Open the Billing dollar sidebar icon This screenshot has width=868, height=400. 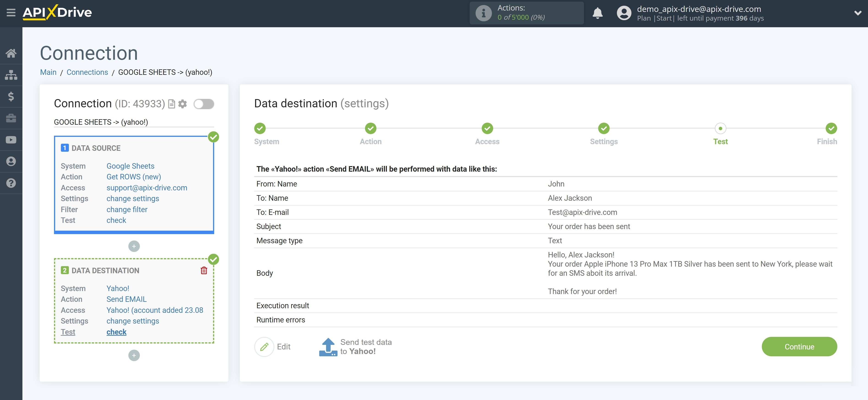pyautogui.click(x=11, y=96)
